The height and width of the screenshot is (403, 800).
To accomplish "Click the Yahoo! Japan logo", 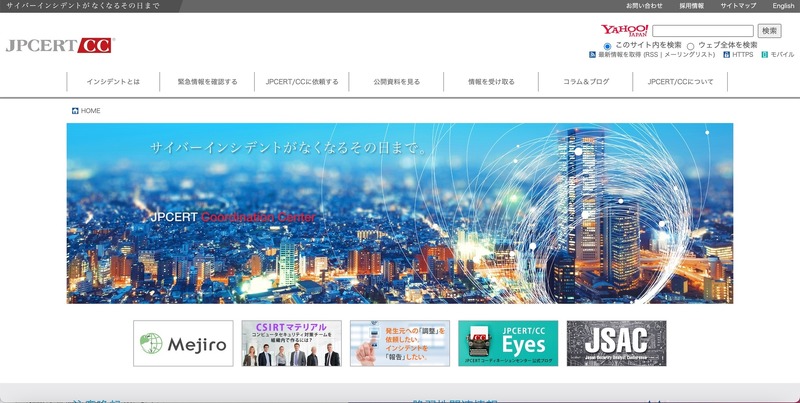I will [x=624, y=31].
